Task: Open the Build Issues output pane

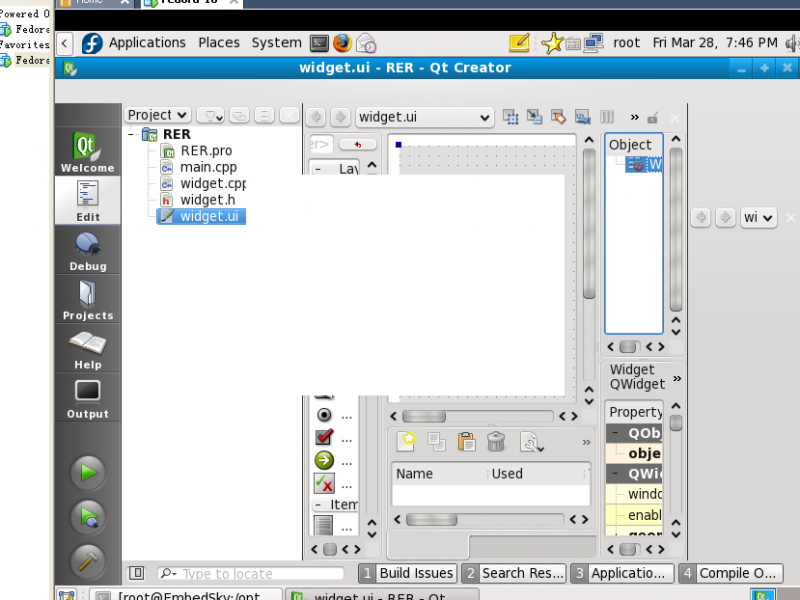Action: point(407,573)
